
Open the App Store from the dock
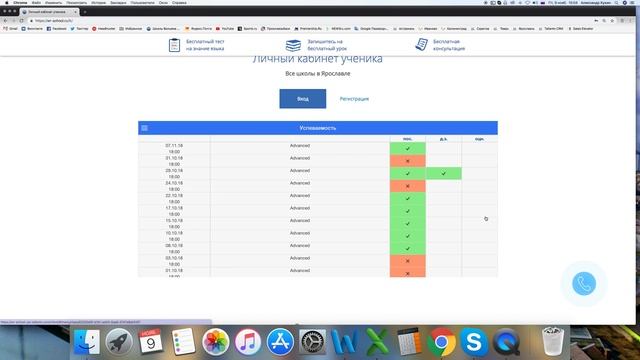[x=280, y=342]
